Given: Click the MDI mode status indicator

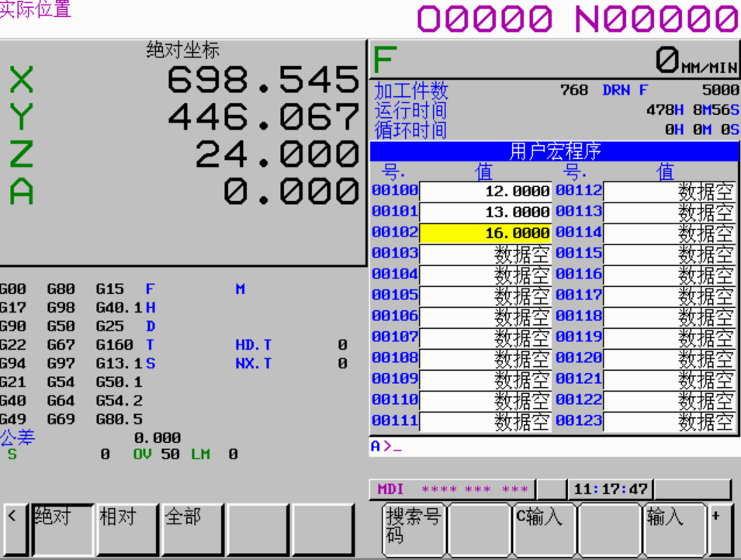Looking at the screenshot, I should (391, 489).
